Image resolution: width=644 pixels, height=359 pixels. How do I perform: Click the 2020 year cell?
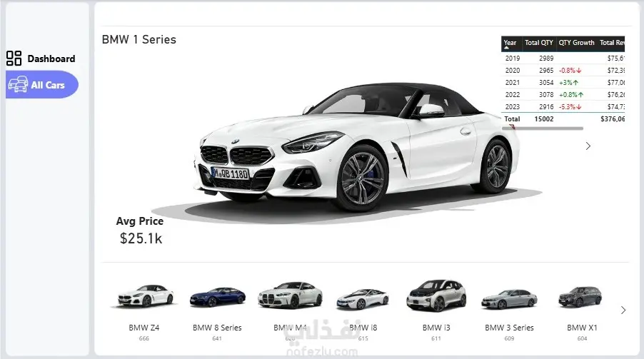coord(512,71)
